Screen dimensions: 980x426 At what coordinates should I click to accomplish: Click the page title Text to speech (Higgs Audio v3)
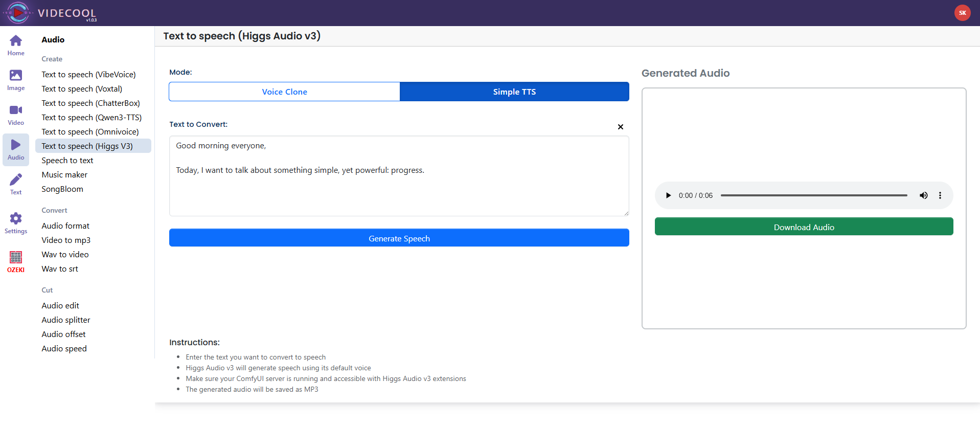tap(242, 36)
